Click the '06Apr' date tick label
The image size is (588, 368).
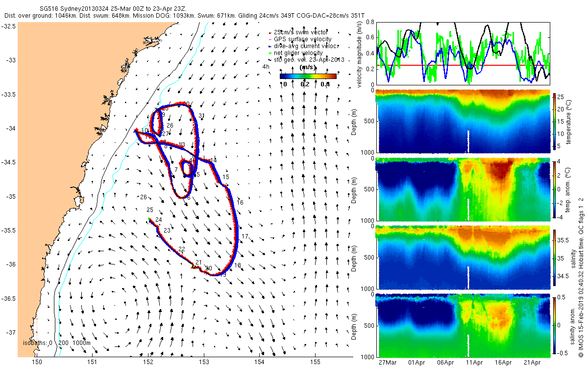(x=445, y=362)
